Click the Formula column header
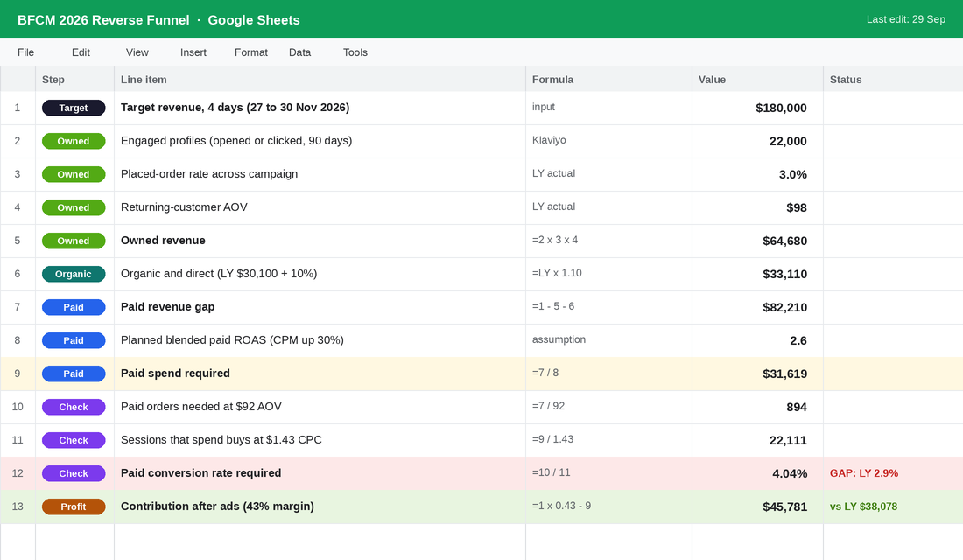This screenshot has height=560, width=963. point(608,80)
